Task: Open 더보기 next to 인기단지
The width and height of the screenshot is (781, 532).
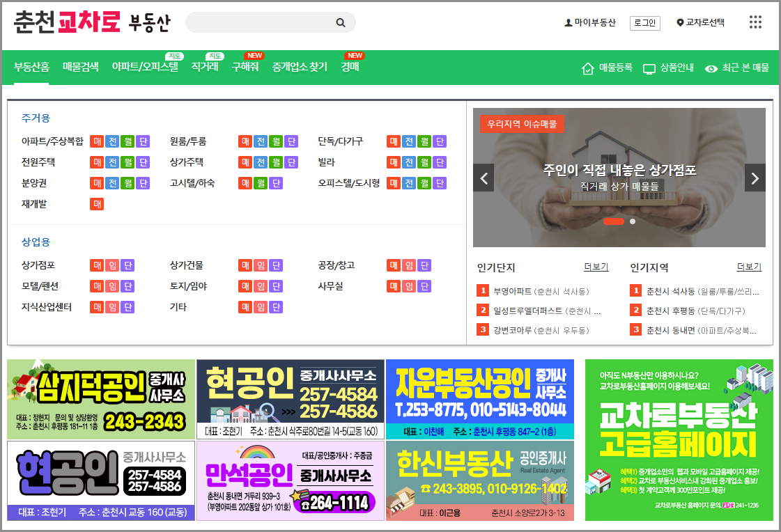Action: (596, 267)
